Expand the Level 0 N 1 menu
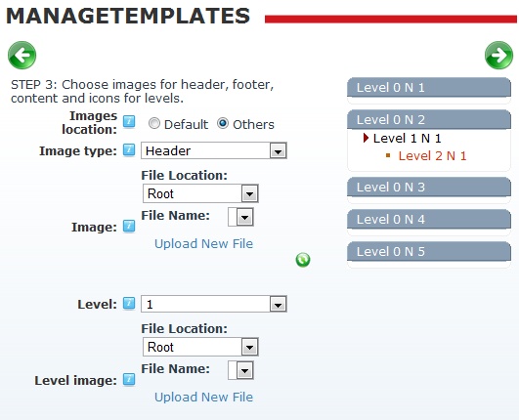 click(429, 88)
